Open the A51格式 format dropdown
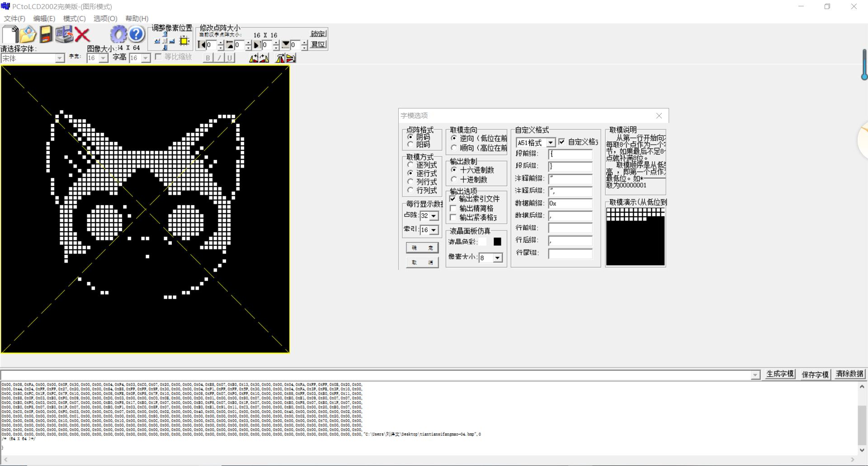The width and height of the screenshot is (868, 466). pyautogui.click(x=550, y=142)
